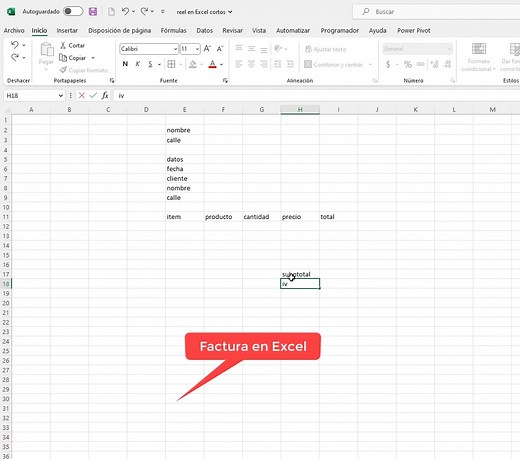Switch to the Insertar tab
The height and width of the screenshot is (459, 520).
pos(67,30)
